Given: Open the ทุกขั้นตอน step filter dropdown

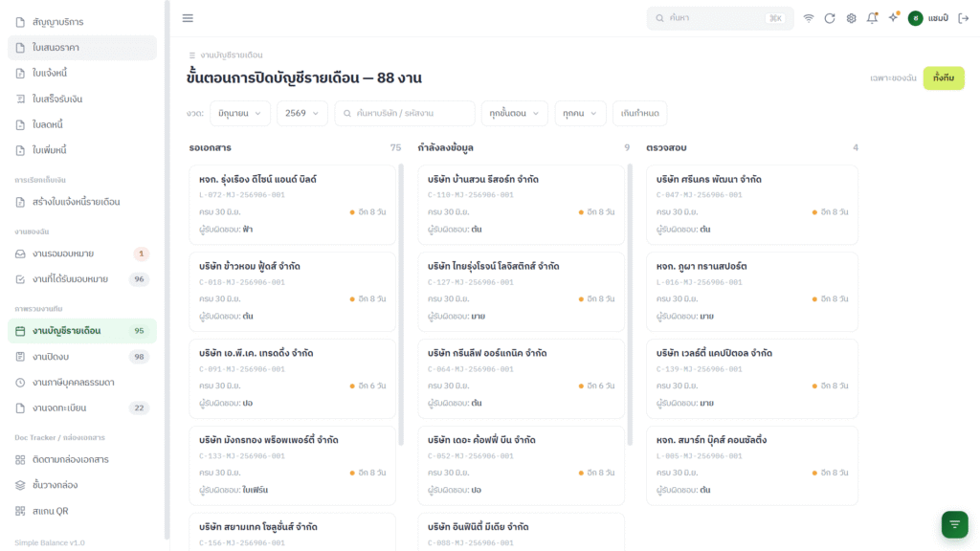Looking at the screenshot, I should click(x=514, y=113).
